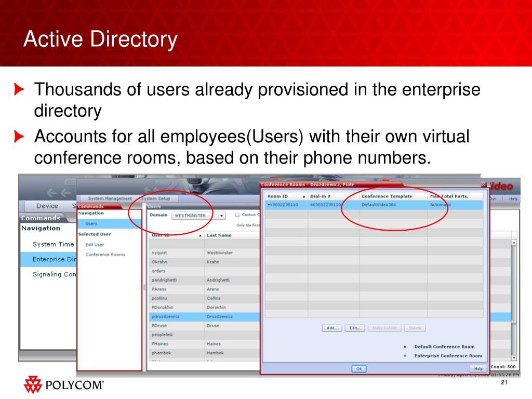Viewport: 532px width, 399px height.
Task: Click the Polycom logo
Action: (x=64, y=385)
